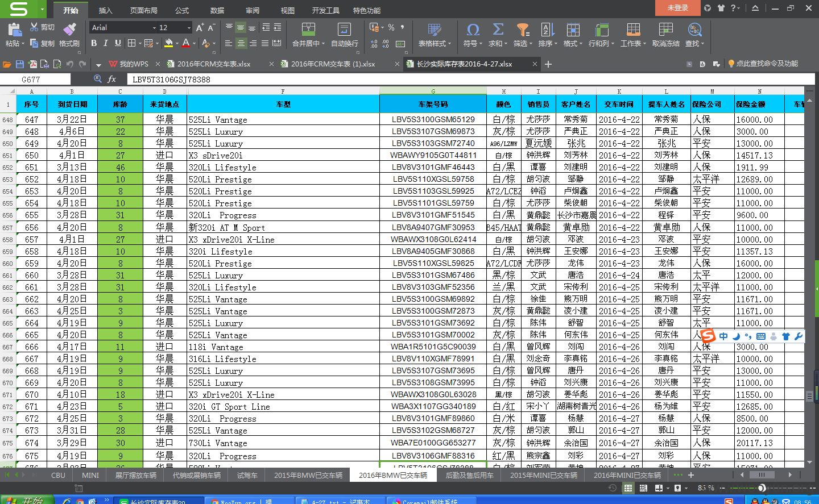Click the open folder icon in quick toolbar
The width and height of the screenshot is (819, 504).
point(7,64)
